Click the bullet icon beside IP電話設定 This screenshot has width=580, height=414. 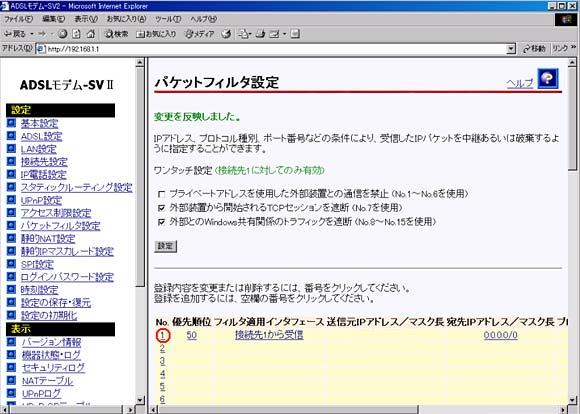tap(11, 174)
